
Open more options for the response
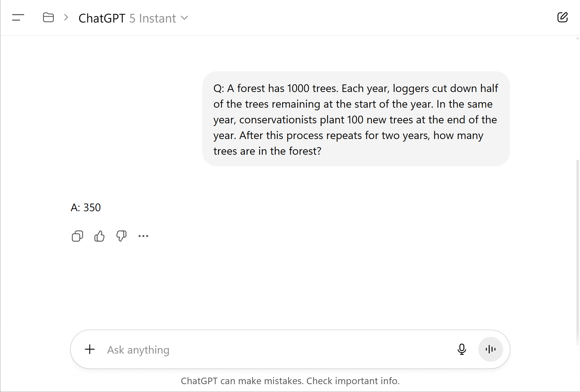(143, 236)
